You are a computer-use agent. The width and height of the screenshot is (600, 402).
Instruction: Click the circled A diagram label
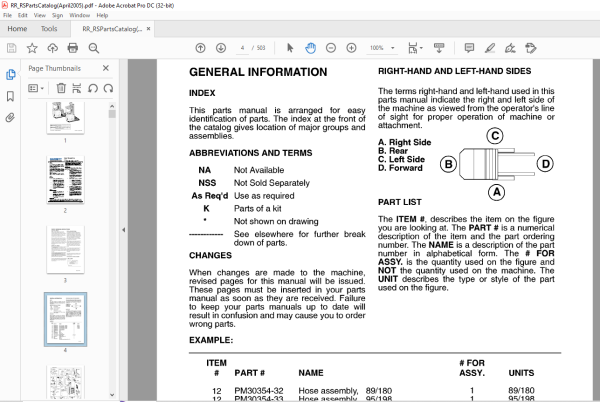click(497, 192)
